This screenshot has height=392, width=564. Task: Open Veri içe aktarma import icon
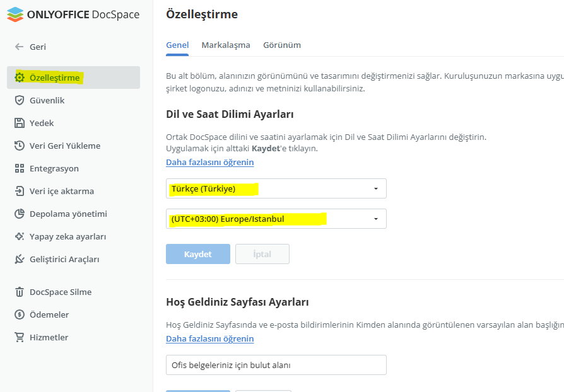[x=20, y=191]
